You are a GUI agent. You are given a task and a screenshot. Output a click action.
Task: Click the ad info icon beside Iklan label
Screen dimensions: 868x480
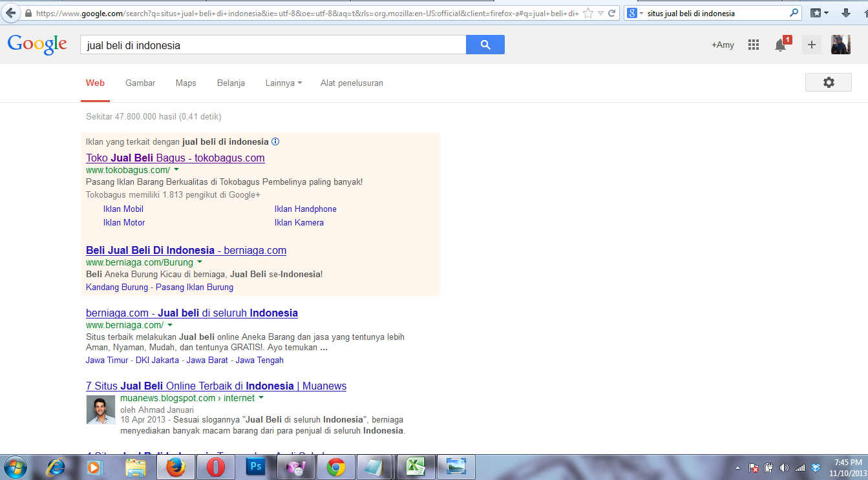(275, 141)
